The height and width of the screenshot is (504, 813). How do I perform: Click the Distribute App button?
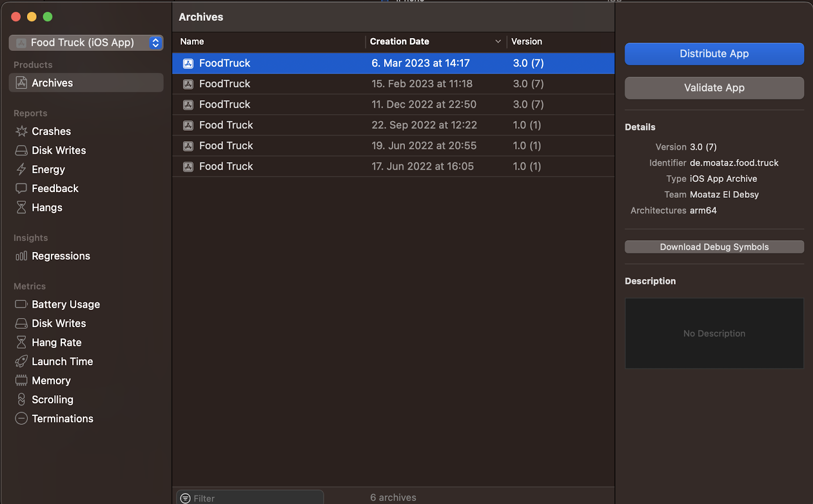click(714, 54)
